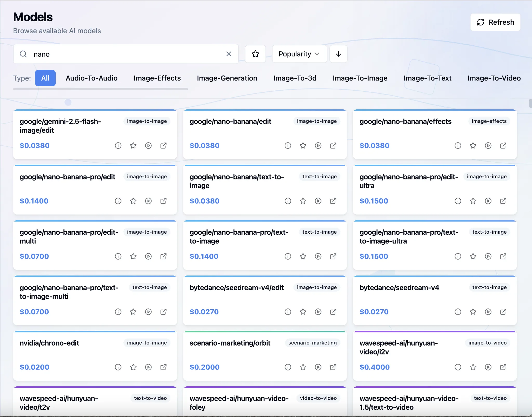The image size is (532, 417).
Task: Switch to Image-Generation type filter
Action: (227, 78)
